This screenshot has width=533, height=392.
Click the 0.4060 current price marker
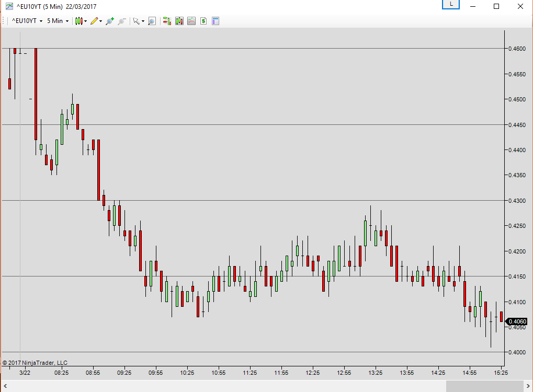pos(517,321)
